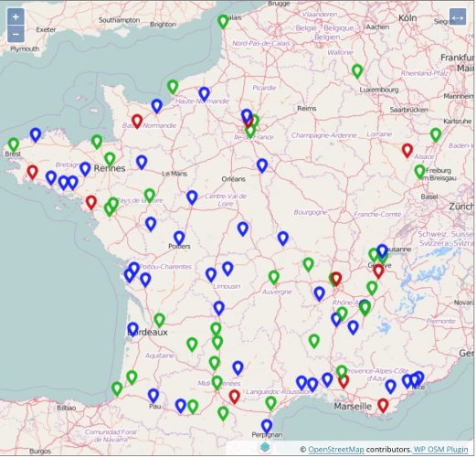Select the red marker east of Marseille
The height and width of the screenshot is (457, 476).
tap(383, 406)
